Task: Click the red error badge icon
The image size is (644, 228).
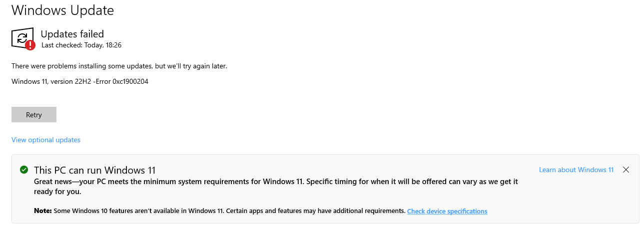Action: click(30, 45)
